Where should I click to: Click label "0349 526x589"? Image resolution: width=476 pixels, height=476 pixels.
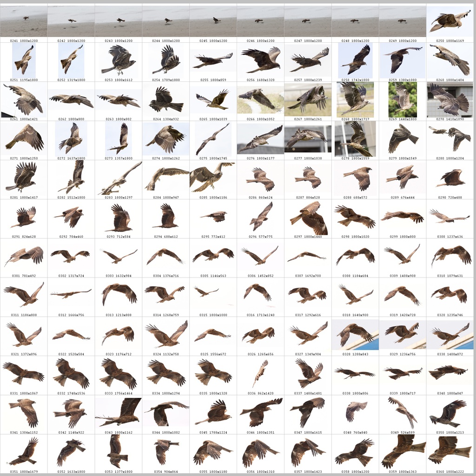(403, 432)
